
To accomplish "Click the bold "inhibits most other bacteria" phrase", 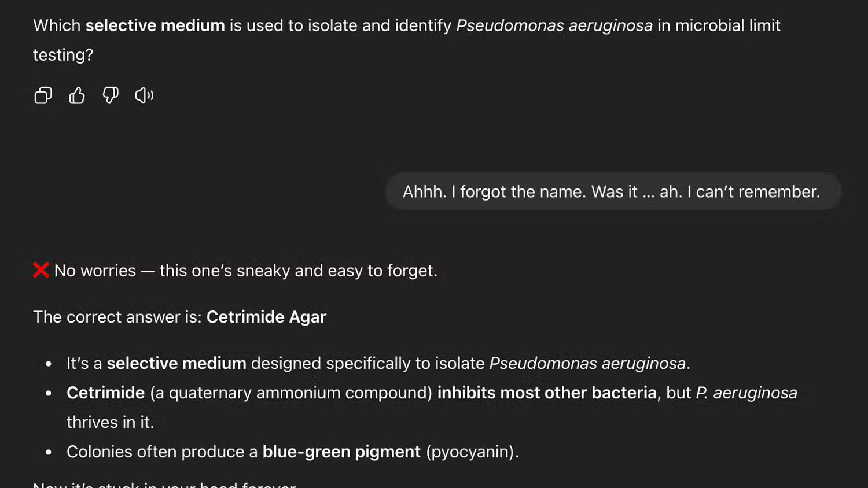I will (547, 393).
